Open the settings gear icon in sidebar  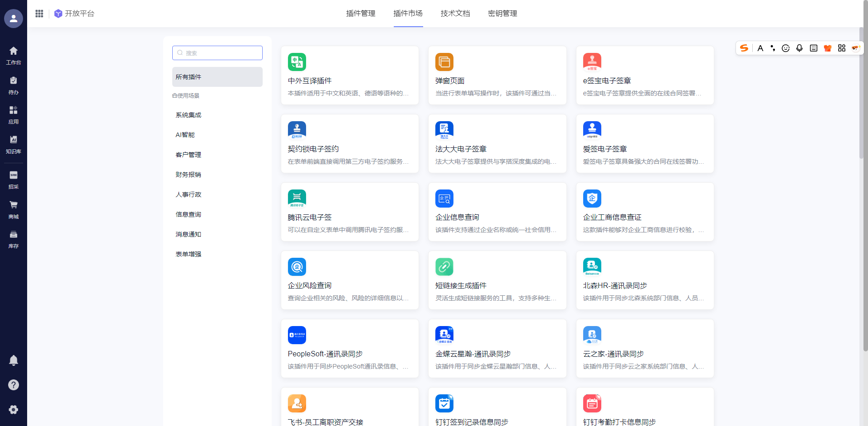[14, 410]
